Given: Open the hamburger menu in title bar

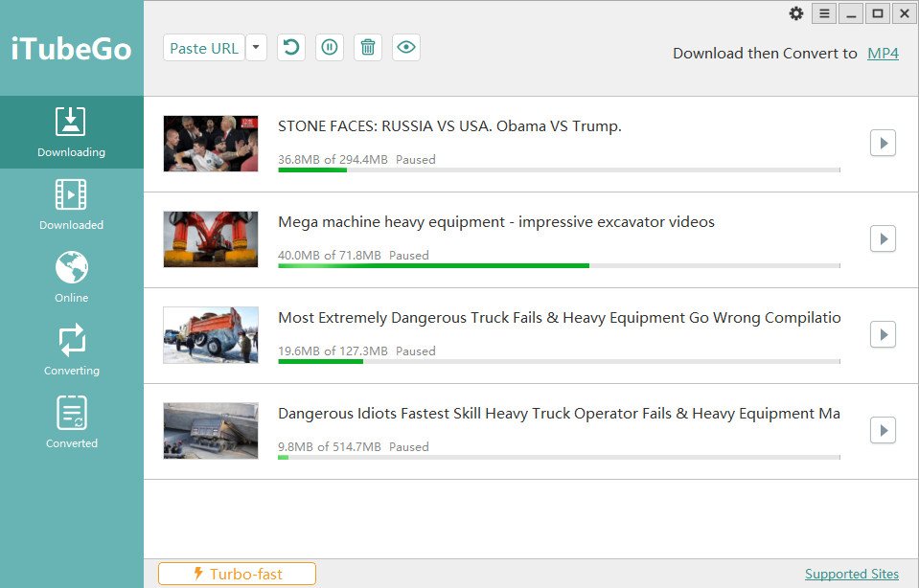Looking at the screenshot, I should [x=824, y=13].
